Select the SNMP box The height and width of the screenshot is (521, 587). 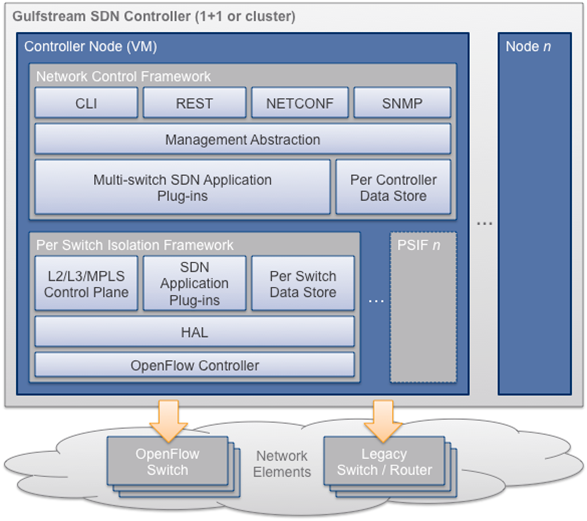click(402, 103)
